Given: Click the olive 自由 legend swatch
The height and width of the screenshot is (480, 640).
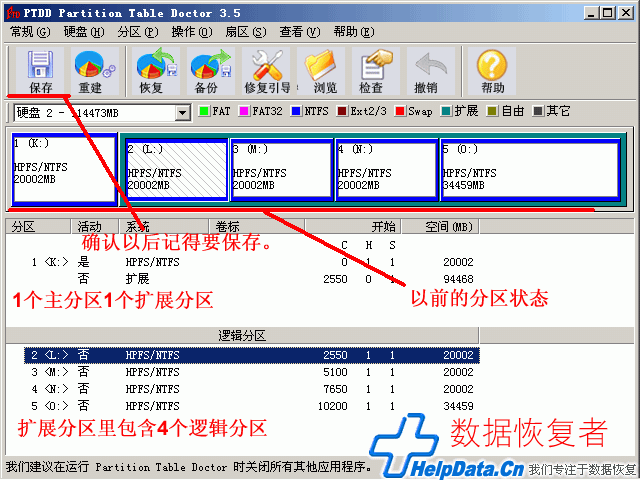Looking at the screenshot, I should click(492, 111).
